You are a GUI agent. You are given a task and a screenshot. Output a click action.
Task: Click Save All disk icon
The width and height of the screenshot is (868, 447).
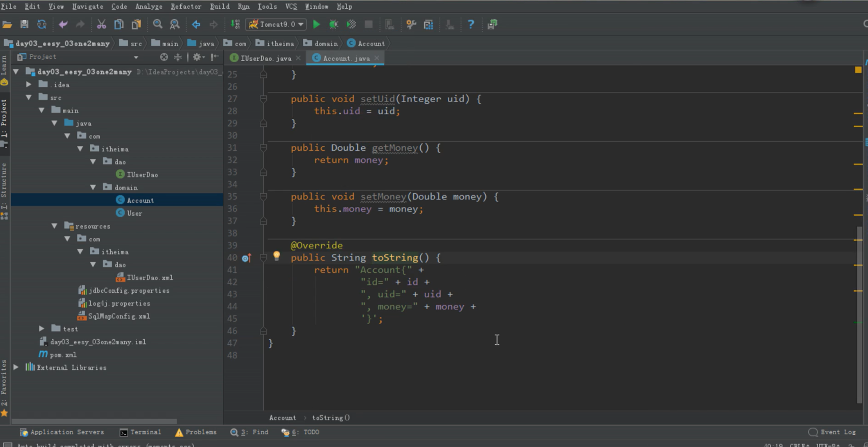point(24,24)
